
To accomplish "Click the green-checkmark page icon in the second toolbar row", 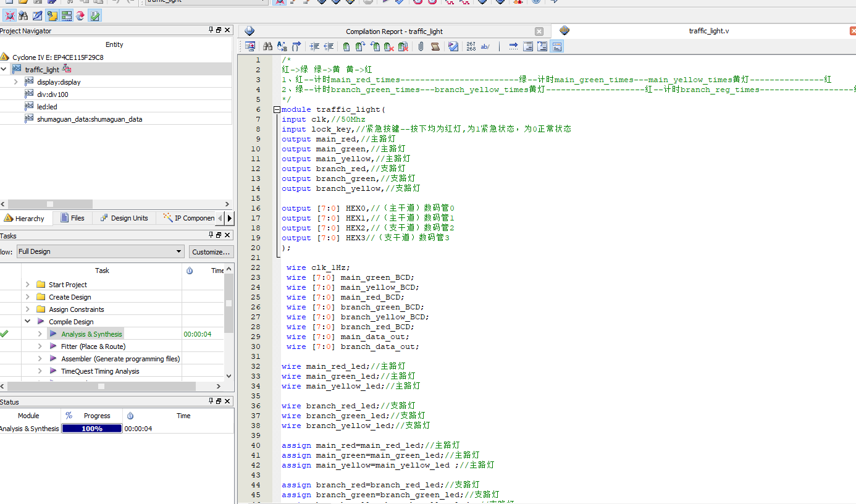I will [94, 15].
